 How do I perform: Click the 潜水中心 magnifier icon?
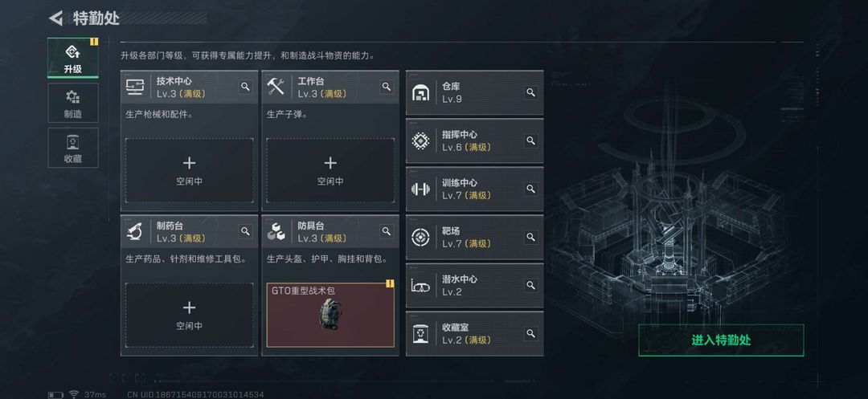[531, 285]
